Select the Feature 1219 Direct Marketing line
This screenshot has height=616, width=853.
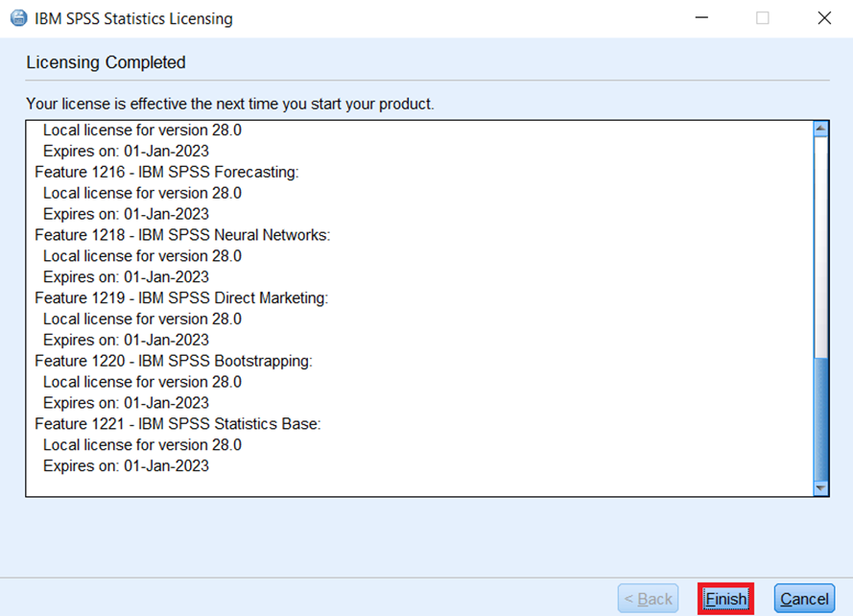tap(181, 298)
